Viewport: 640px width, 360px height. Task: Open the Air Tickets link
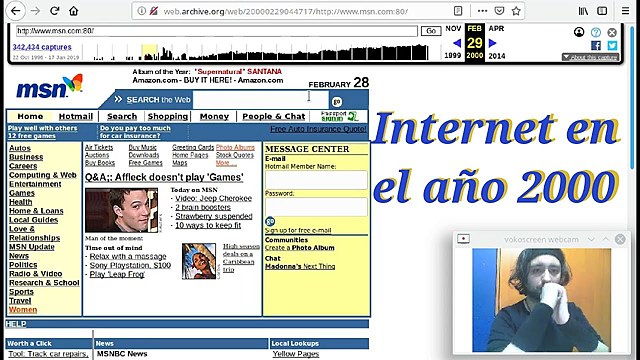(x=99, y=147)
